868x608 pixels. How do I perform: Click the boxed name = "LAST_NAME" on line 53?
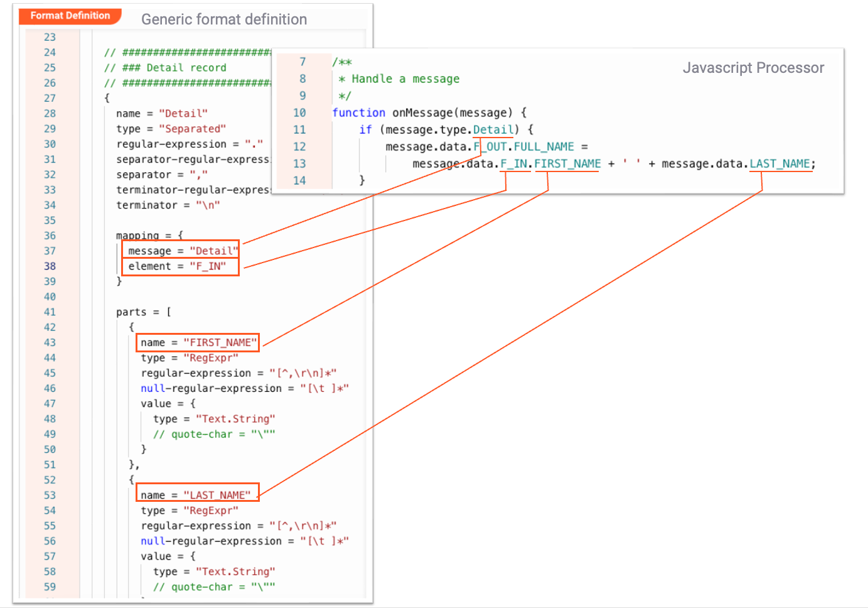[197, 494]
